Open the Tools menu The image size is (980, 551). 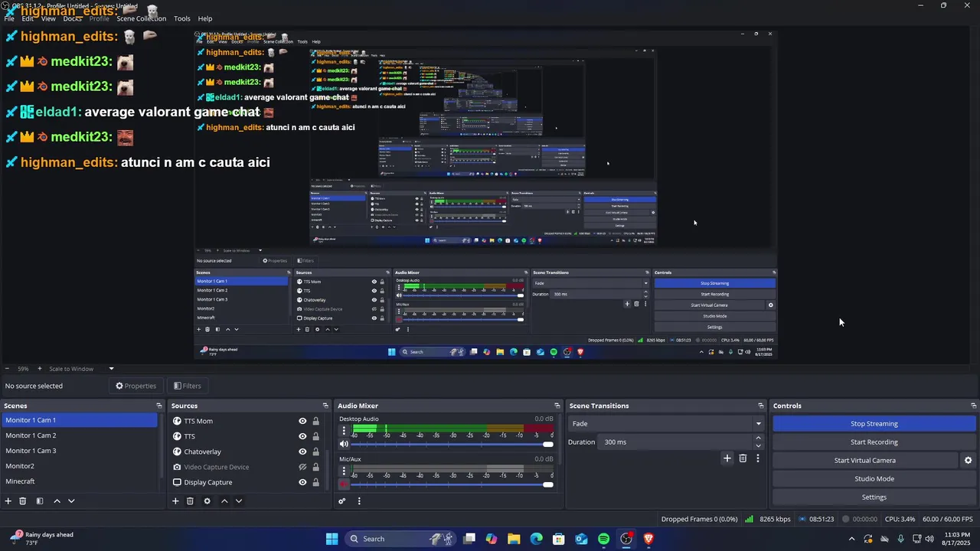pos(182,18)
